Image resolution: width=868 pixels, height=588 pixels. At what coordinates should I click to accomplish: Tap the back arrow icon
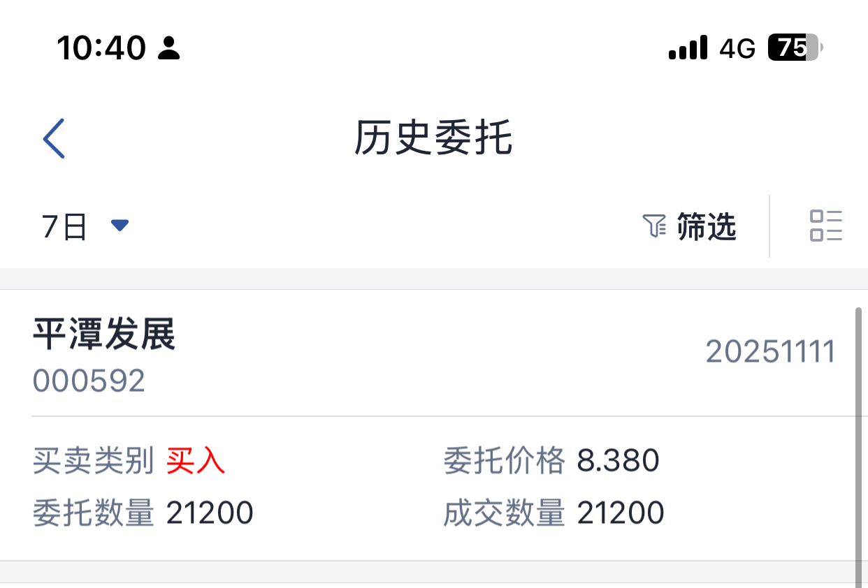(54, 138)
